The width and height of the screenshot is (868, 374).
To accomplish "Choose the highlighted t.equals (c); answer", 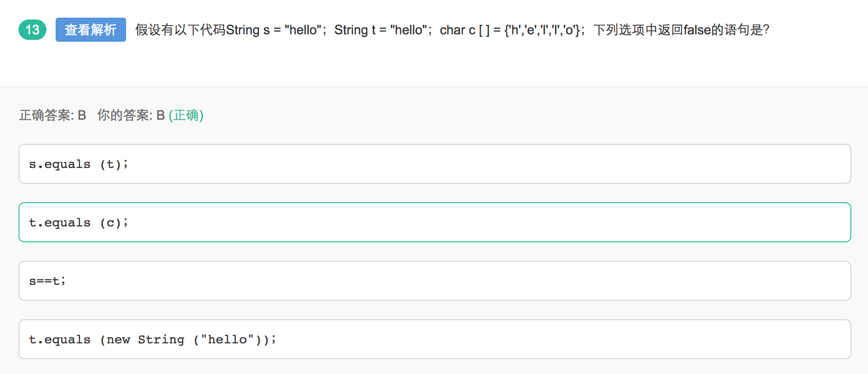I will (435, 222).
